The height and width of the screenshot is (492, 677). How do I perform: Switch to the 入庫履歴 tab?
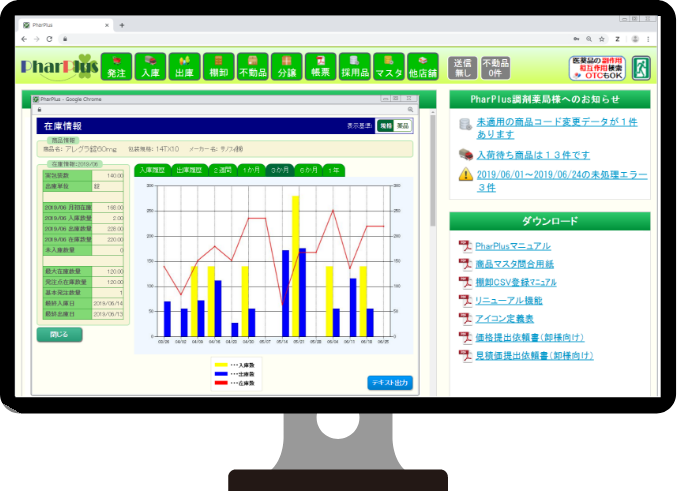tap(152, 170)
